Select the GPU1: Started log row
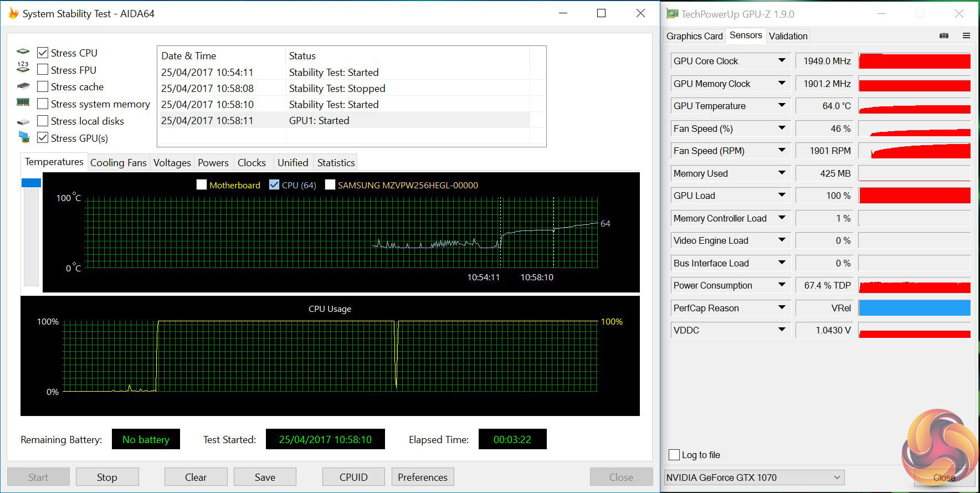 pyautogui.click(x=319, y=121)
